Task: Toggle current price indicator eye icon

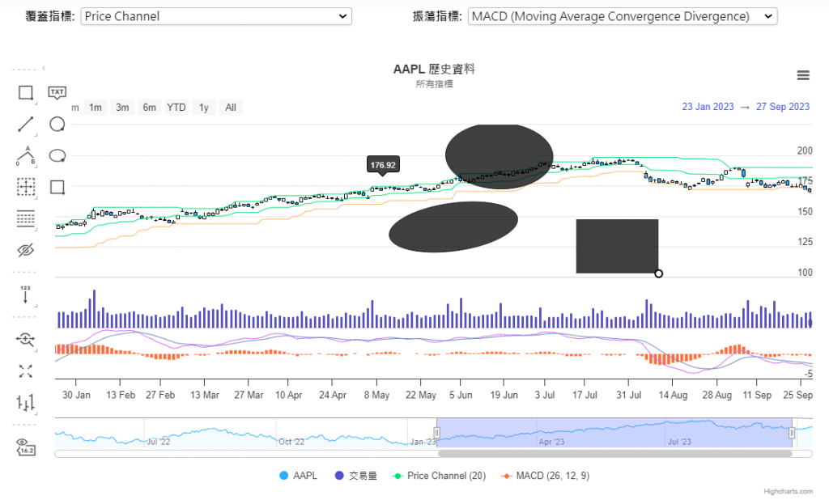Action: click(x=25, y=447)
